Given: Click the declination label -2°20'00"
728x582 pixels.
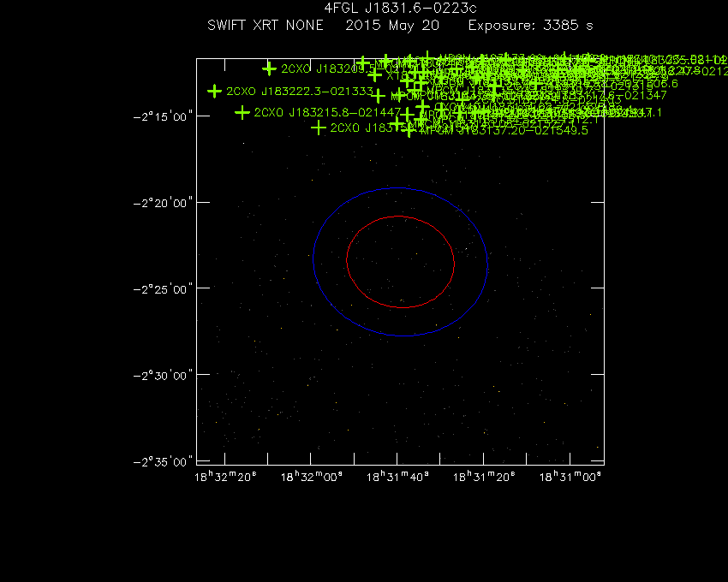Looking at the screenshot, I should click(163, 203).
